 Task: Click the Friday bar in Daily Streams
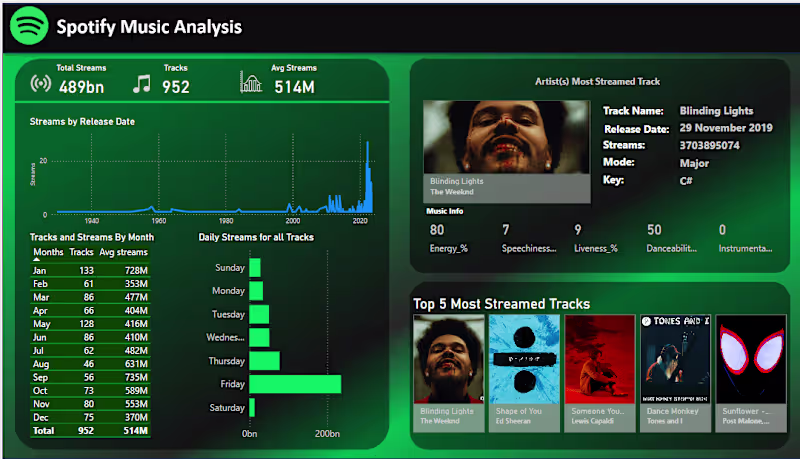coord(295,384)
